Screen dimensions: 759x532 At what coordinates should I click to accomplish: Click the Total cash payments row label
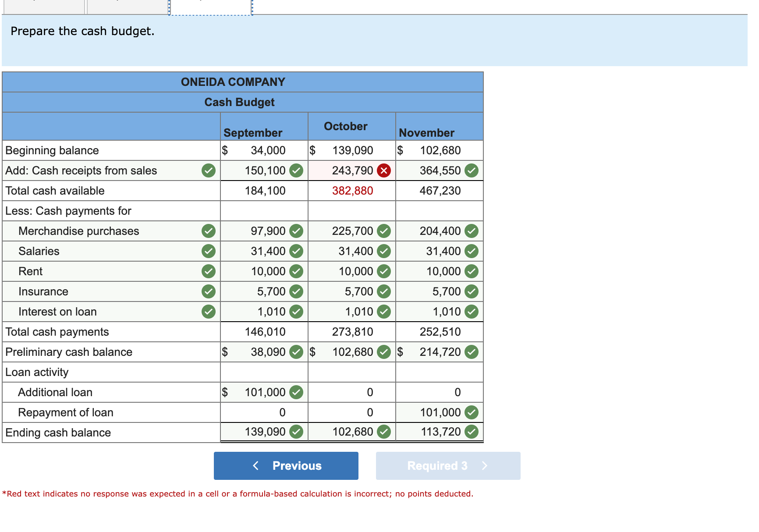(x=57, y=332)
